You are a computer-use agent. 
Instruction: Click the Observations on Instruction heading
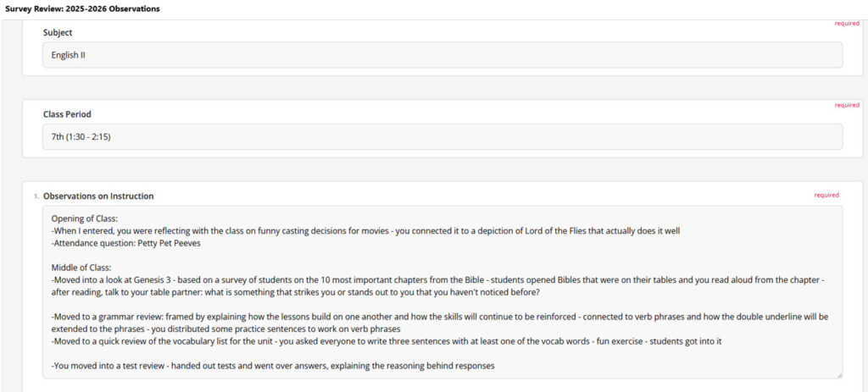(98, 196)
